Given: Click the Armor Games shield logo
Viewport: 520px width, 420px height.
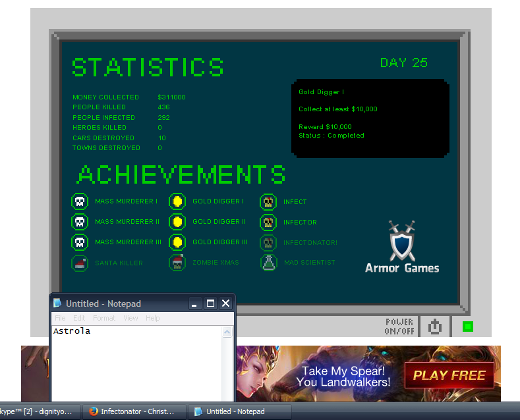Looking at the screenshot, I should [402, 241].
